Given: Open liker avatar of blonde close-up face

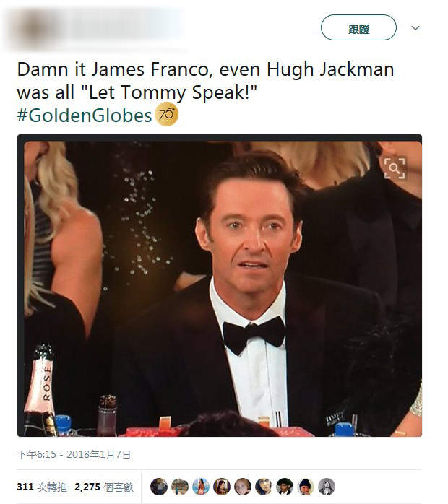Looking at the screenshot, I should [x=243, y=487].
